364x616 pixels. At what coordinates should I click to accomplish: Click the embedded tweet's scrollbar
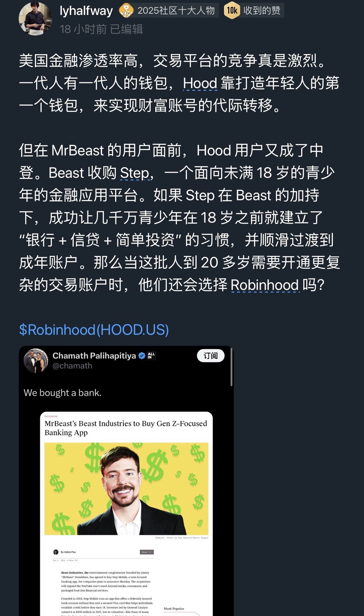click(231, 367)
